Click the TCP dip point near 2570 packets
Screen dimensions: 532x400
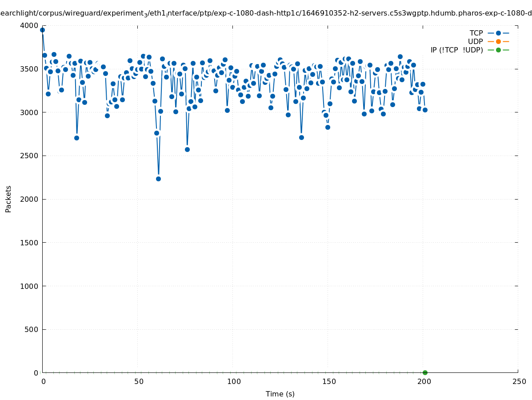click(x=187, y=149)
